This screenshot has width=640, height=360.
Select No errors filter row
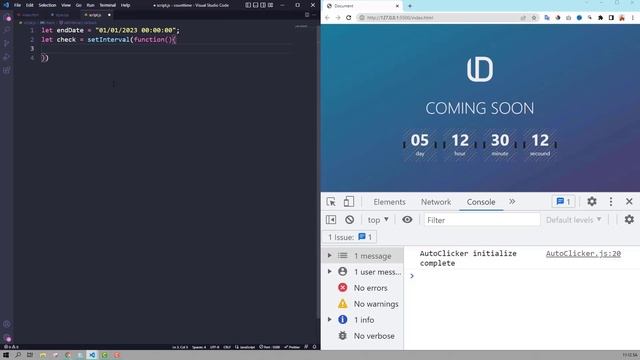[363, 288]
